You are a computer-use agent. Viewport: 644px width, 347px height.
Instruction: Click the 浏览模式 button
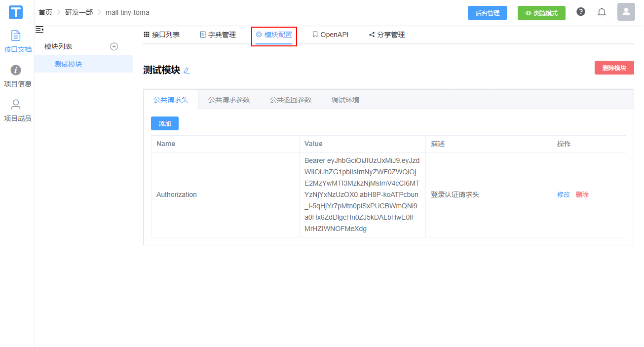pos(541,13)
